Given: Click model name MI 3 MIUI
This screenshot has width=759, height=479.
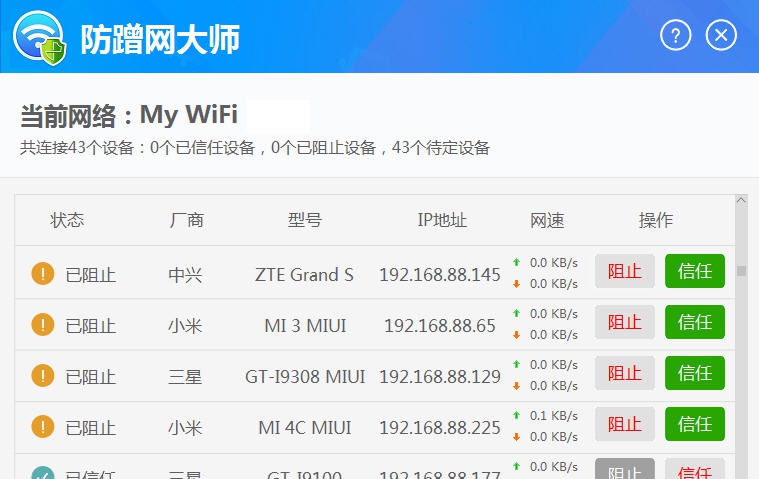Looking at the screenshot, I should [305, 326].
